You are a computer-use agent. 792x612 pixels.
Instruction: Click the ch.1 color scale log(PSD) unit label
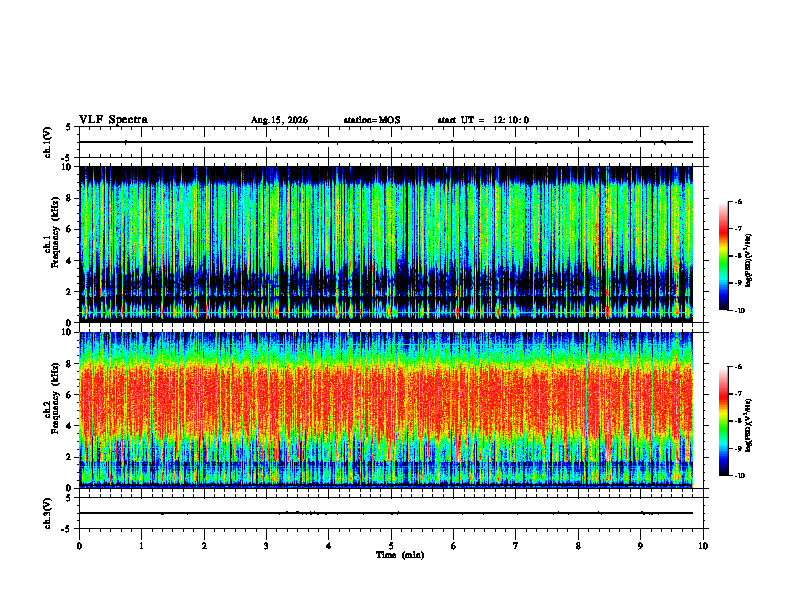click(x=749, y=260)
